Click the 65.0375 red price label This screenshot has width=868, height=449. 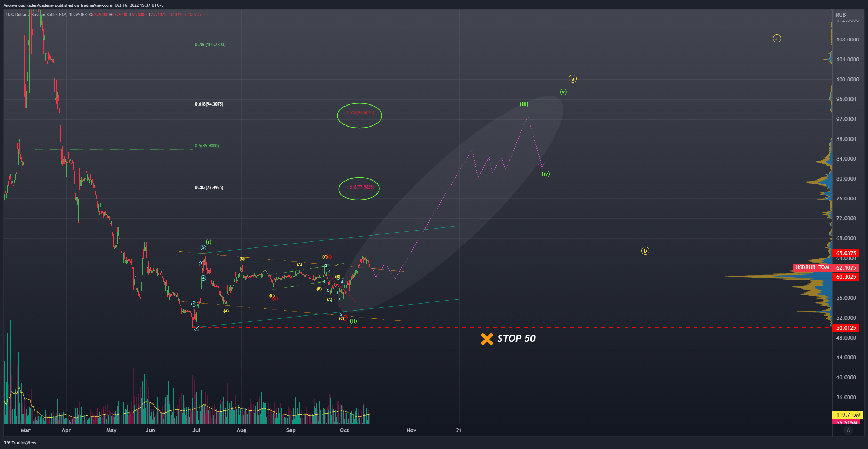click(x=846, y=253)
